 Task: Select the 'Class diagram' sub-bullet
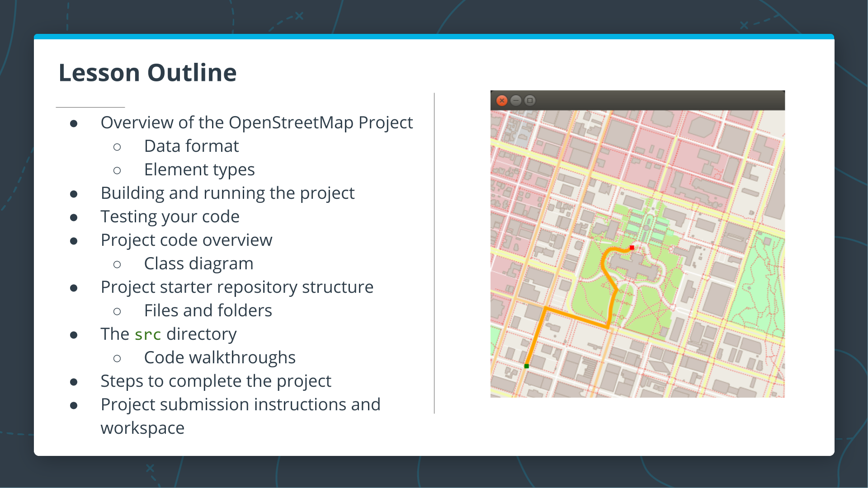[x=198, y=264]
